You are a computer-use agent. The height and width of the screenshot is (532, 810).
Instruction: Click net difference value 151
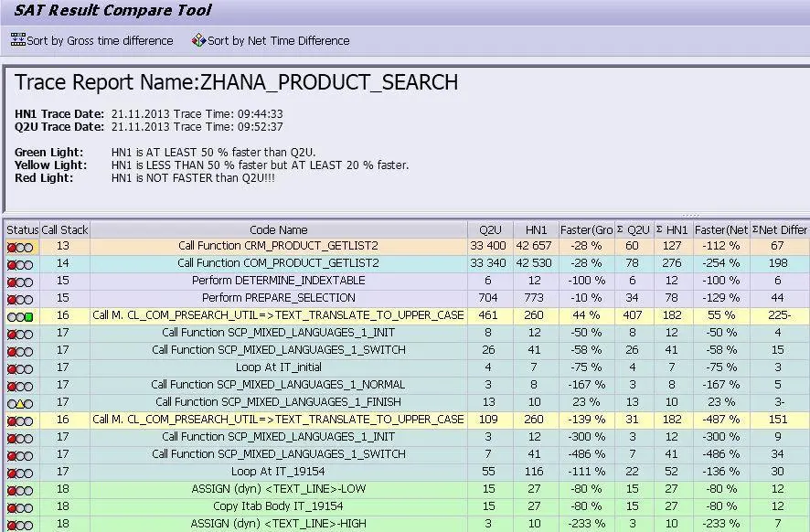pos(778,420)
